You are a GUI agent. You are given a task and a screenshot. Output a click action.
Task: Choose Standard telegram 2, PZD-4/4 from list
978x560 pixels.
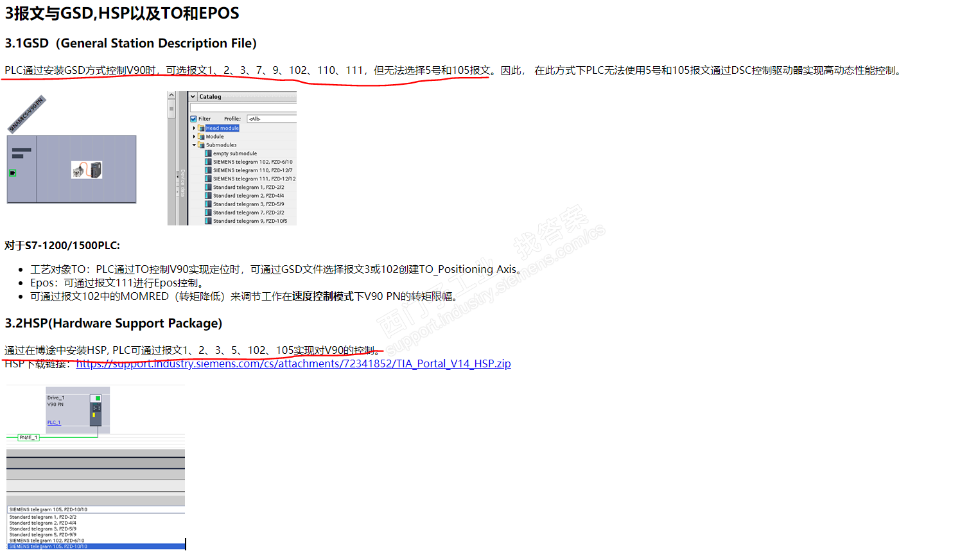(x=43, y=523)
